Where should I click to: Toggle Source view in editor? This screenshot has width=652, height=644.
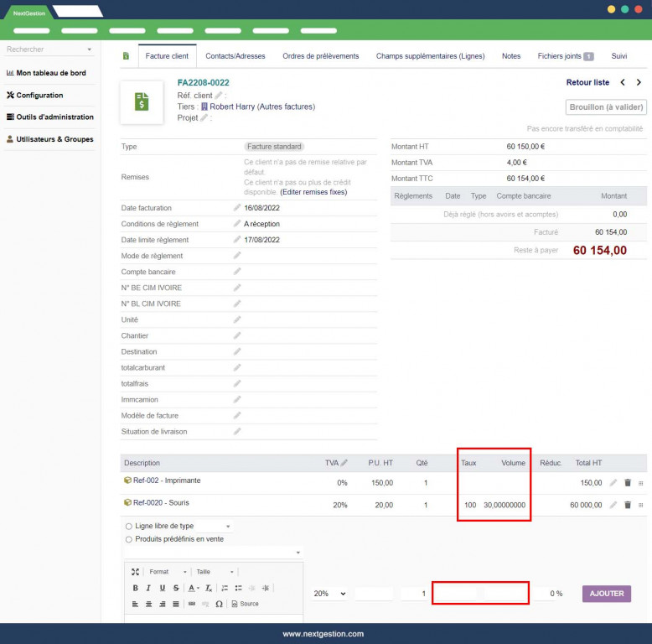click(x=246, y=604)
